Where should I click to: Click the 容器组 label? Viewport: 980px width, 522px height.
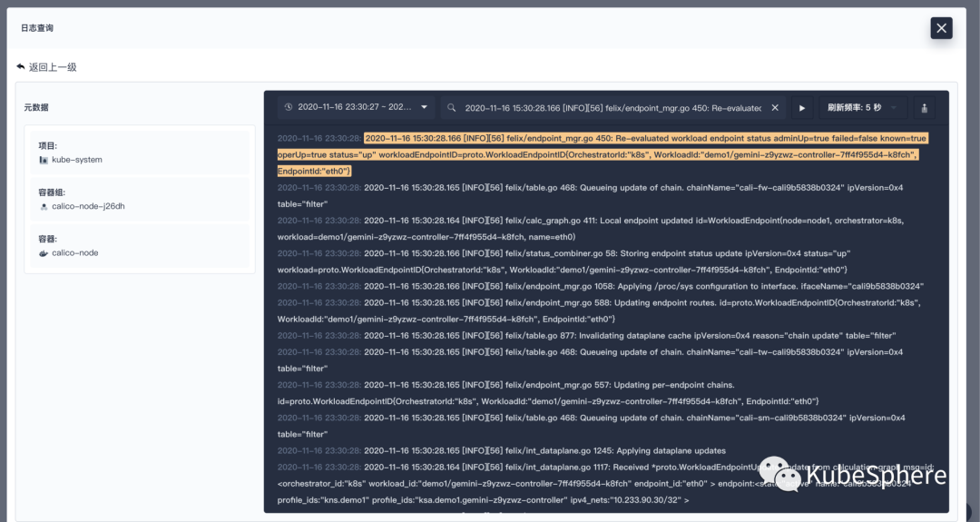[52, 192]
